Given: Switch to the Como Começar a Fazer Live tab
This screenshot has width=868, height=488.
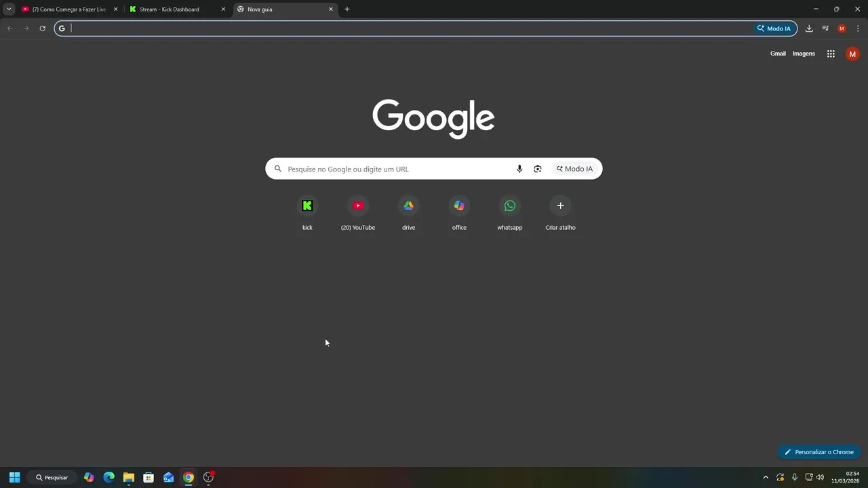Looking at the screenshot, I should pos(69,9).
